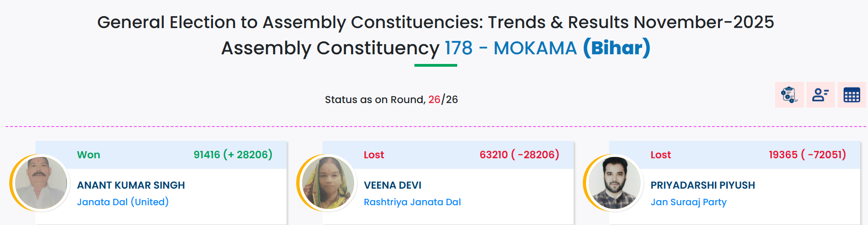Click the vote count 19365 (-72051)
Screen dimensions: 868x225
pyautogui.click(x=807, y=155)
